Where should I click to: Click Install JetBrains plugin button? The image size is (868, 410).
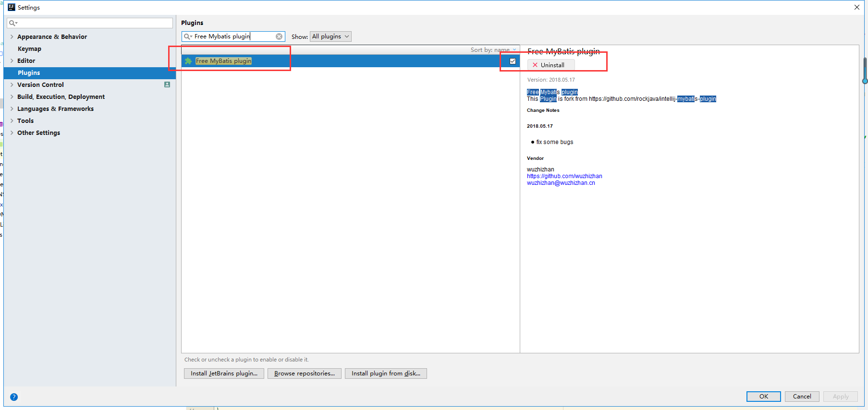point(224,373)
